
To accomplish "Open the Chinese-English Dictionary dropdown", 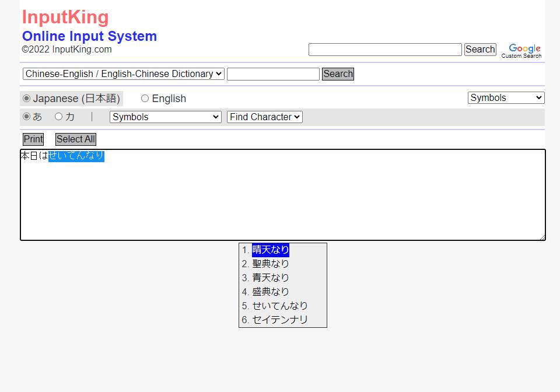I will coord(124,74).
